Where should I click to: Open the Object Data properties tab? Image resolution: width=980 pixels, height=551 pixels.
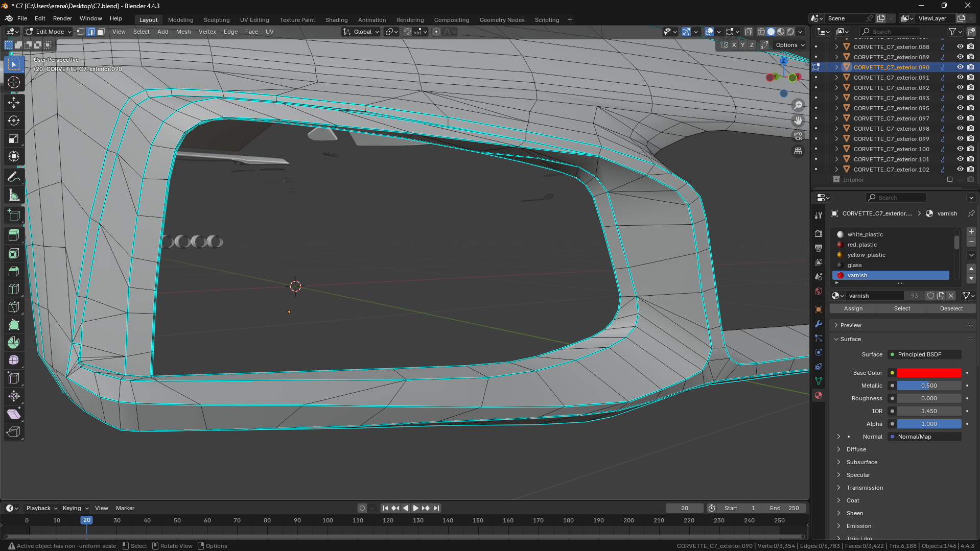819,381
